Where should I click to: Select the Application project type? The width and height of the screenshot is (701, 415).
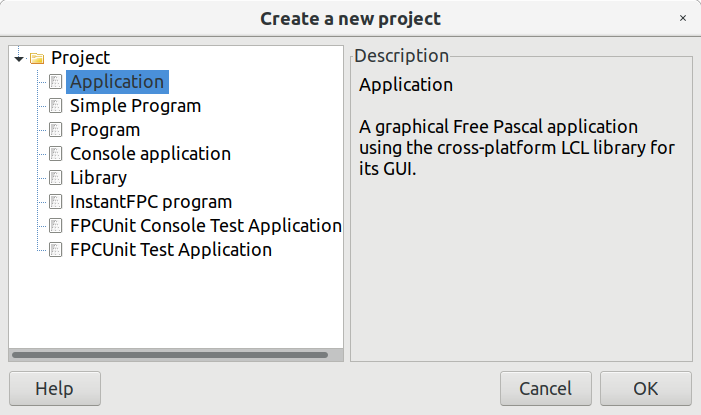116,82
